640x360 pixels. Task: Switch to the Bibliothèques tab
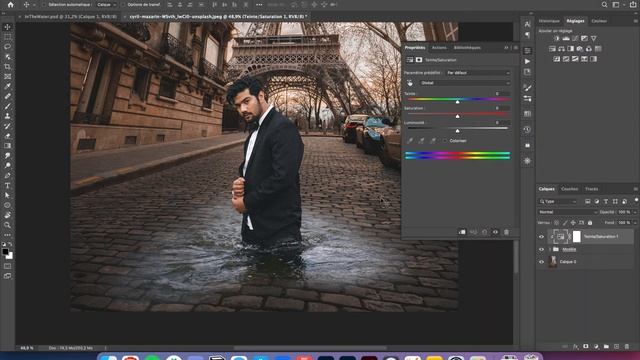pyautogui.click(x=467, y=48)
